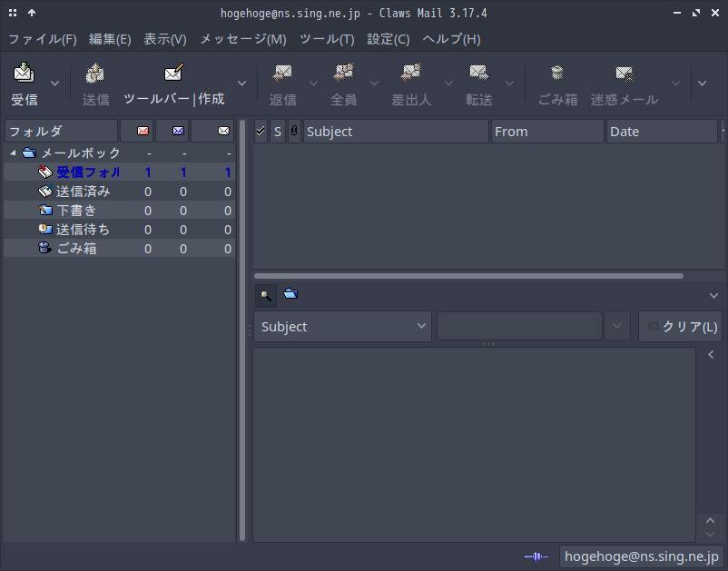The image size is (728, 571).
Task: Click the new messages column envelope icon
Action: click(143, 131)
